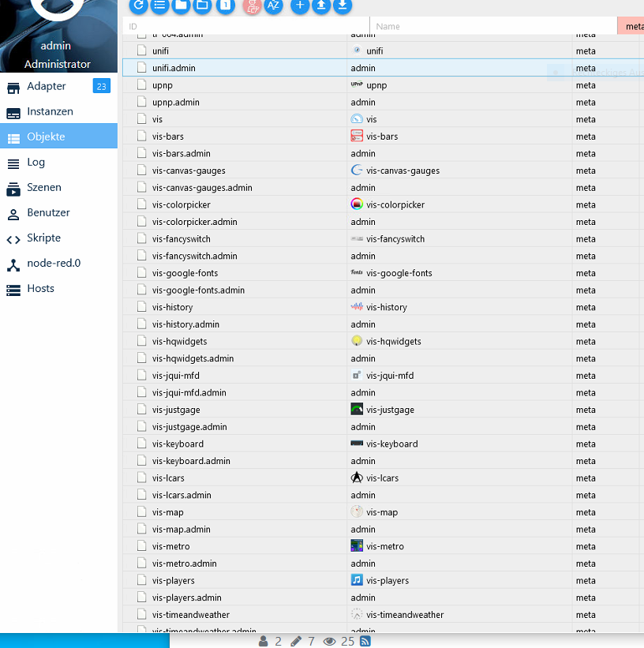
Task: Click the meta type cell of vis-lcars row
Action: pos(586,478)
